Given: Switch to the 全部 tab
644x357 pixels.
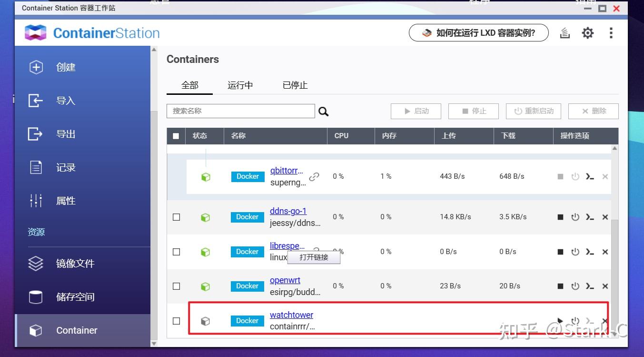Looking at the screenshot, I should point(189,85).
